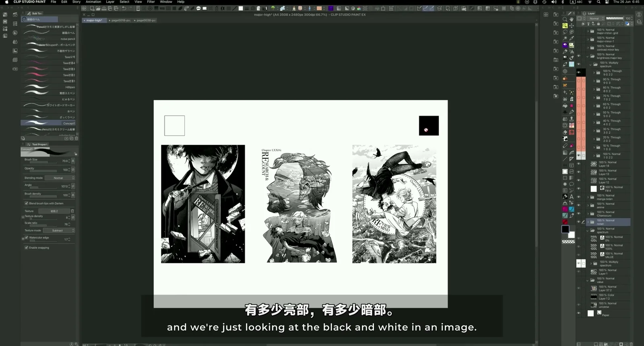Toggle visibility of brightness major key folder
Image resolution: width=644 pixels, height=346 pixels.
point(579,56)
